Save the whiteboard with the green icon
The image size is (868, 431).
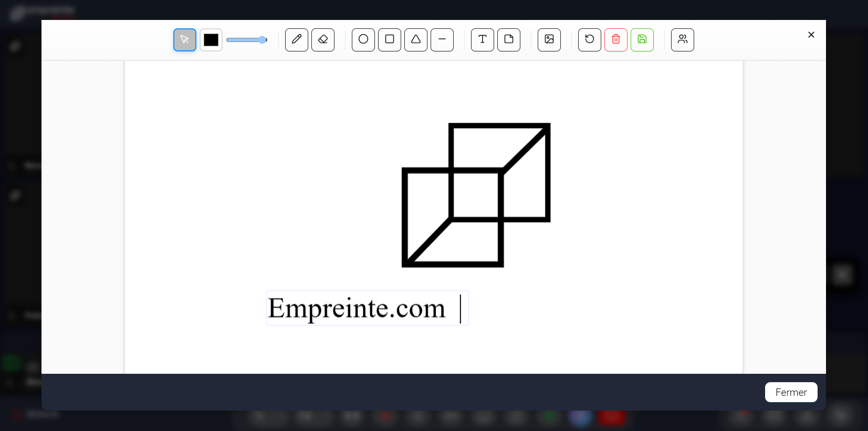point(642,40)
